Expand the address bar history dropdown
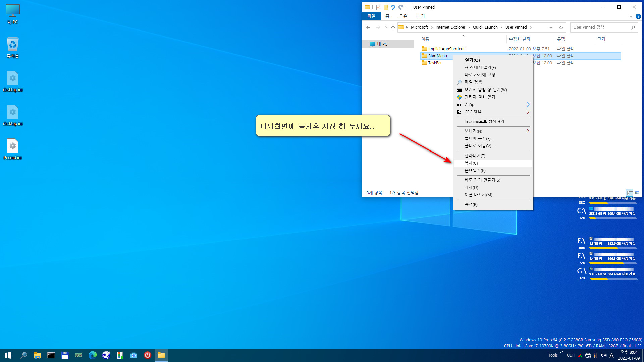 (x=551, y=27)
